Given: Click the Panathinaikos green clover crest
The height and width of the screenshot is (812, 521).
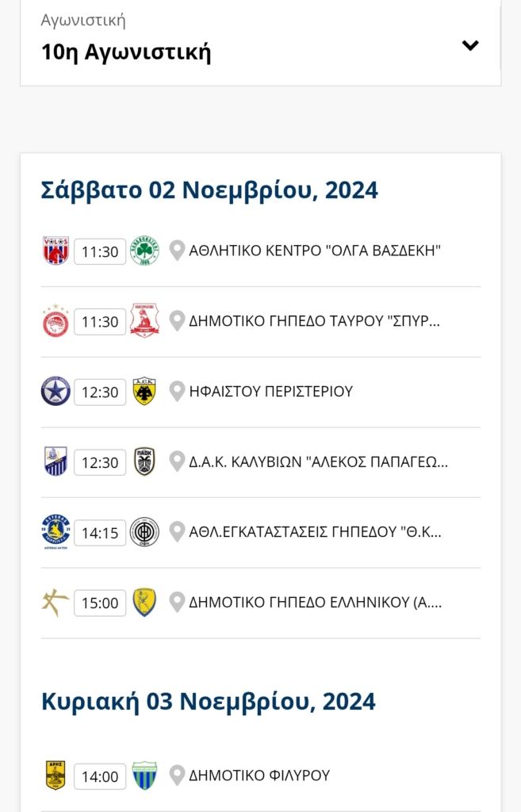Looking at the screenshot, I should pos(144,251).
